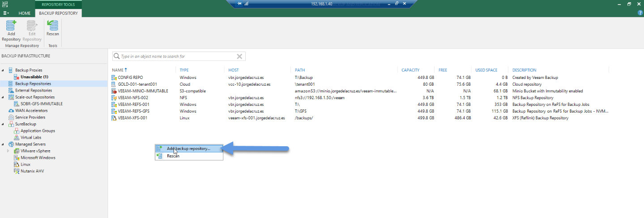The height and width of the screenshot is (218, 644).
Task: Clear the search box with the X icon
Action: tap(239, 57)
